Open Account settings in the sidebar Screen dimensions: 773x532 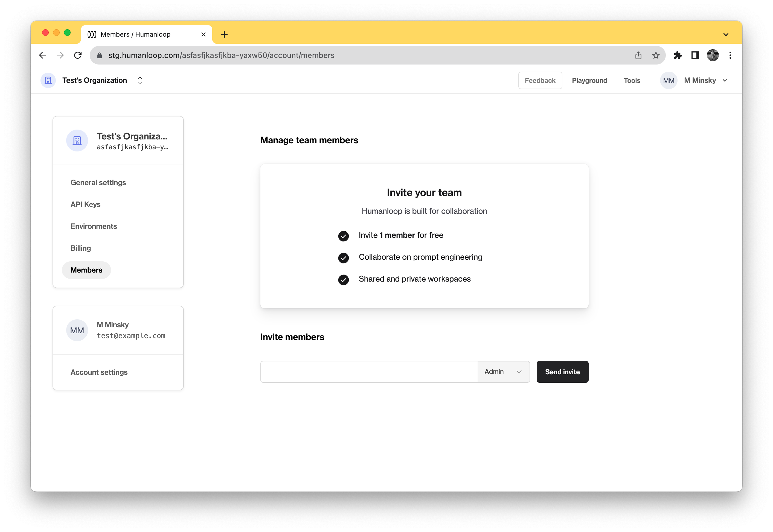(x=99, y=372)
